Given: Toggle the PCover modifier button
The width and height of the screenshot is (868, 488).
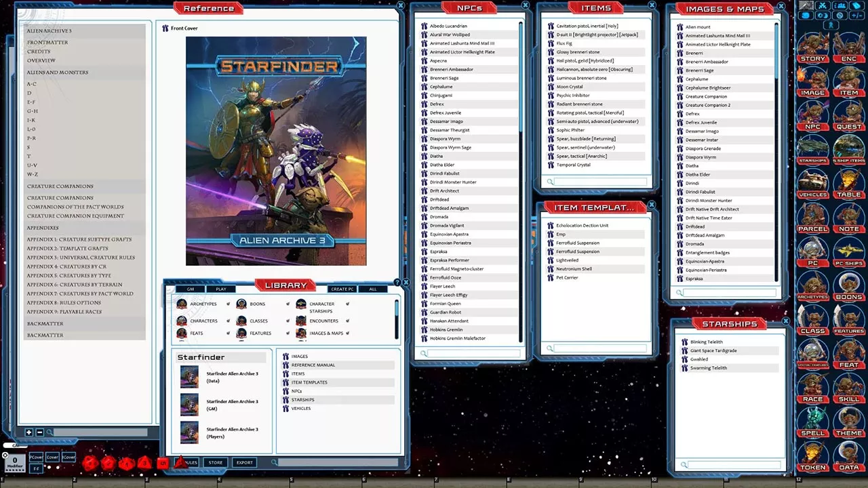Looking at the screenshot, I should coord(36,457).
